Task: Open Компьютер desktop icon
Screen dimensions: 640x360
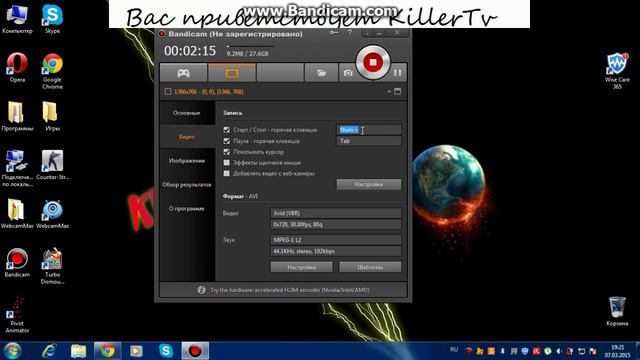Action: [x=17, y=19]
